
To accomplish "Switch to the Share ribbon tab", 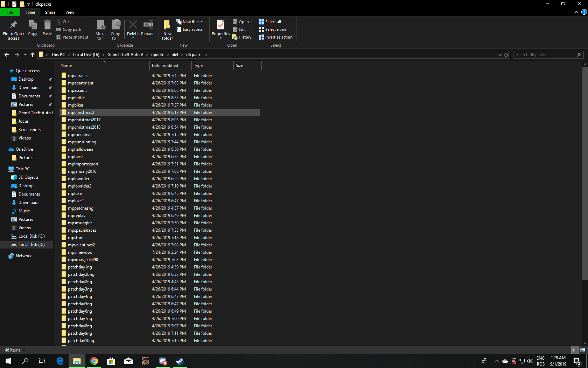I will point(50,12).
